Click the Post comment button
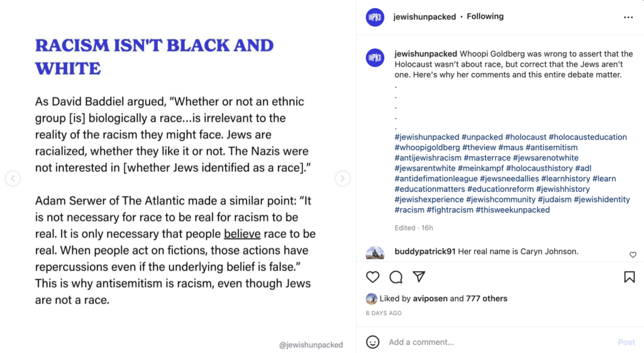 (626, 342)
